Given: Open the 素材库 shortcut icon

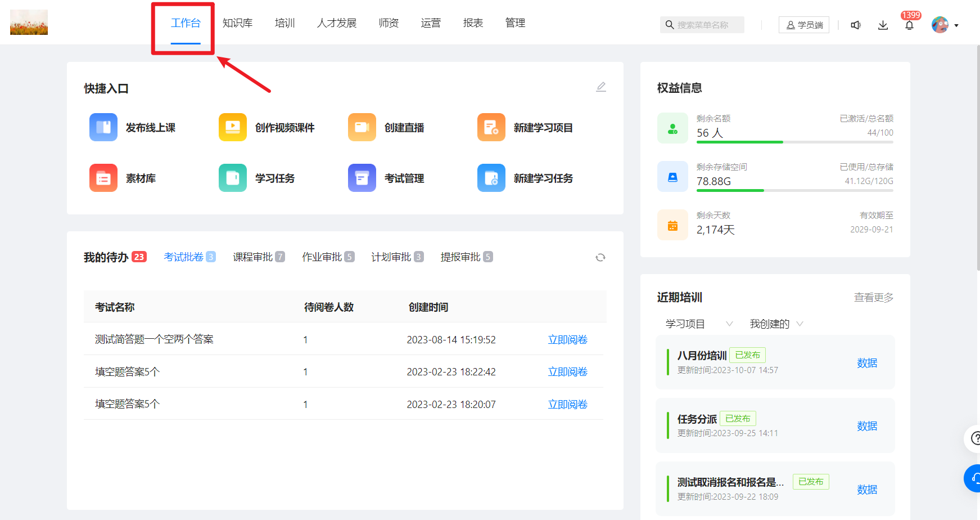Looking at the screenshot, I should (103, 178).
